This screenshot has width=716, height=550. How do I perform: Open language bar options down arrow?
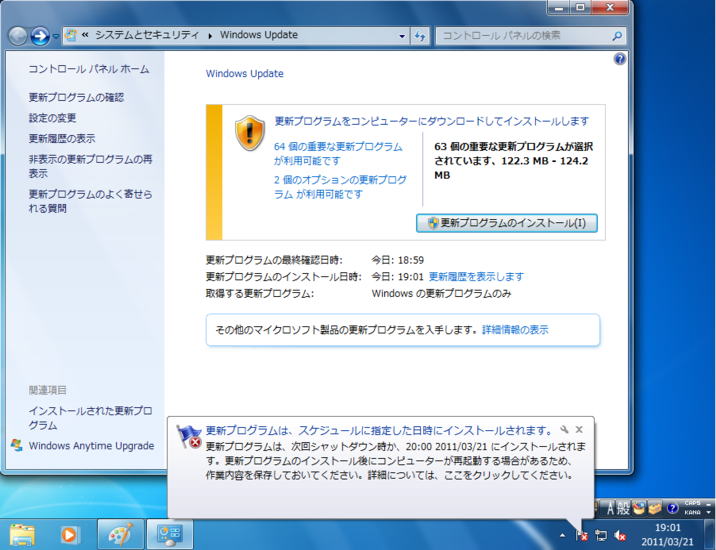pos(709,513)
